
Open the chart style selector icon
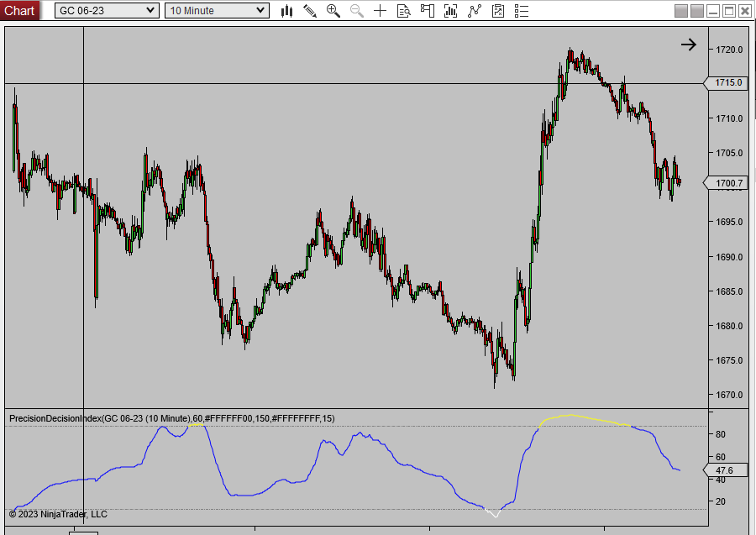[286, 11]
